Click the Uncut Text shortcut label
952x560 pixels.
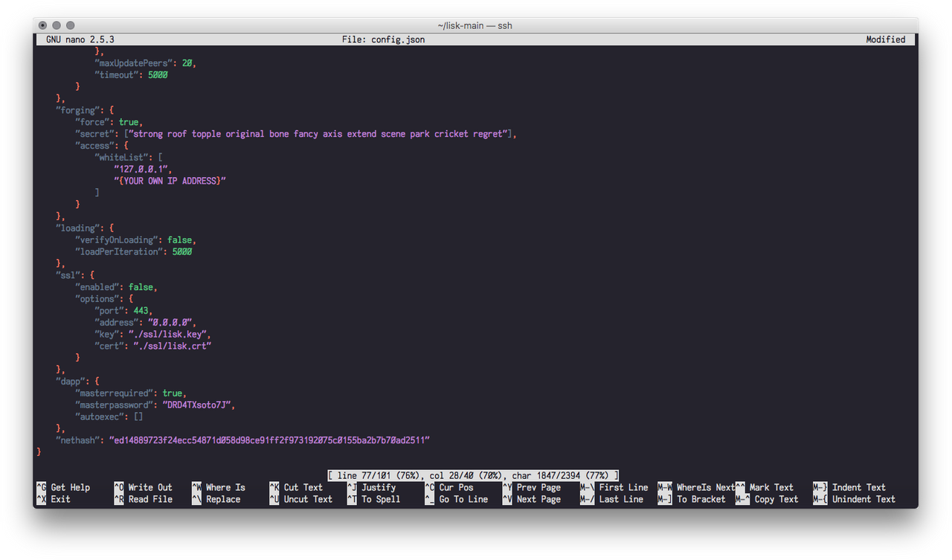308,500
